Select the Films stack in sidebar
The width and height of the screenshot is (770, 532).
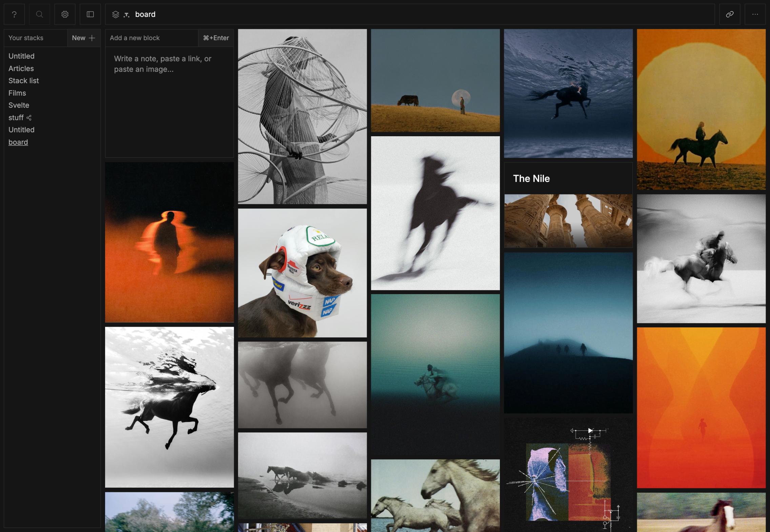(x=17, y=93)
